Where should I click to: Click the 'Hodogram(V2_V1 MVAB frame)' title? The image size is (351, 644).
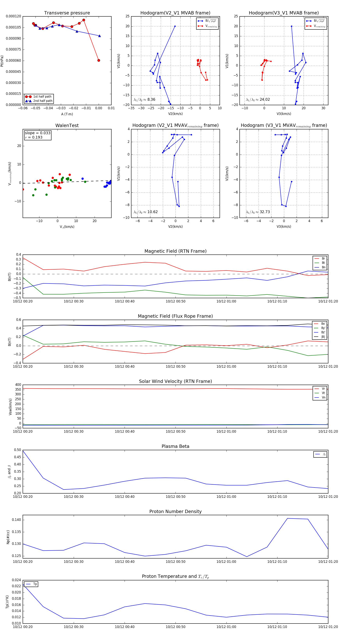tap(175, 13)
